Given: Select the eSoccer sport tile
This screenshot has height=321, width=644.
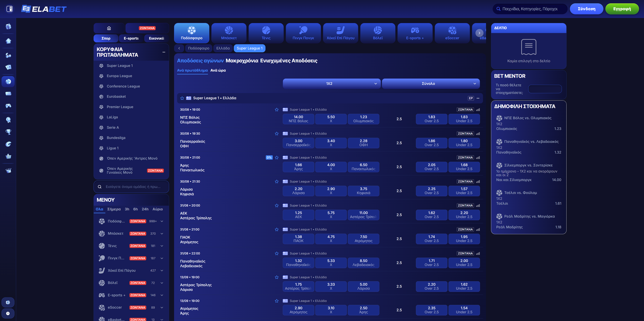Looking at the screenshot, I should click(452, 33).
